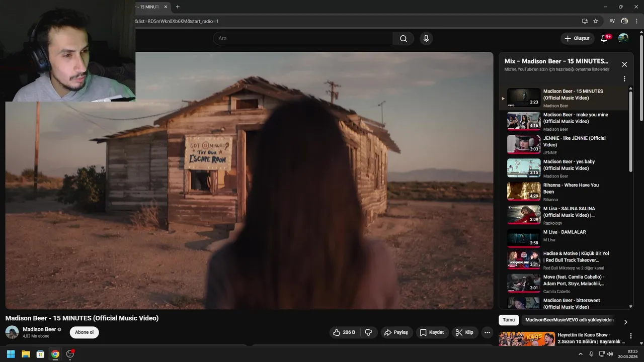
Task: Play Madison Beer - bittersweet
Action: click(564, 303)
